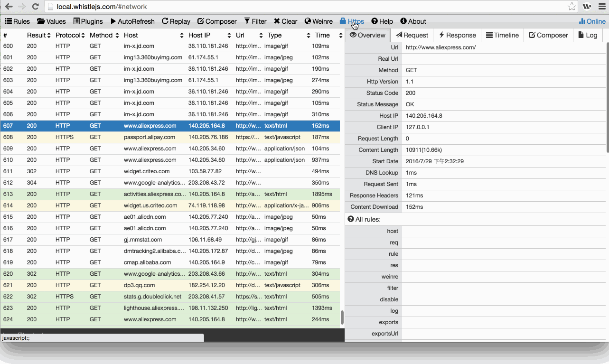Toggle AutoRefresh play button
The height and width of the screenshot is (364, 609).
point(132,21)
